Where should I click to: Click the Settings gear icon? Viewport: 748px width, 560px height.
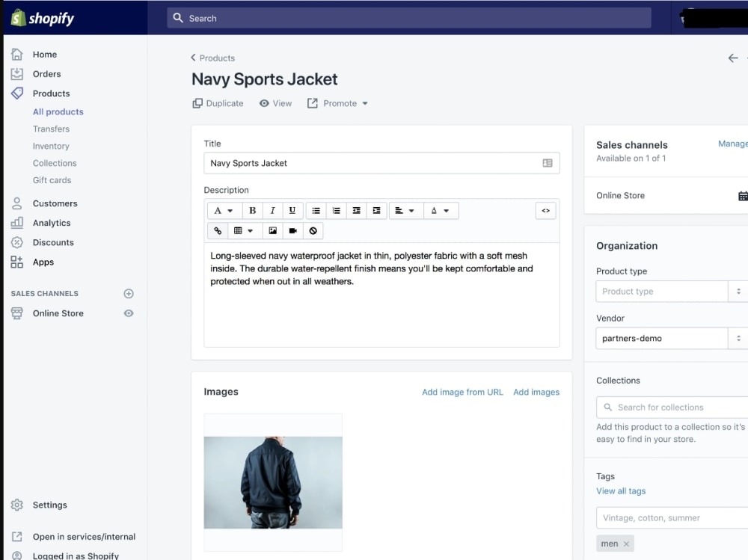[x=16, y=505]
